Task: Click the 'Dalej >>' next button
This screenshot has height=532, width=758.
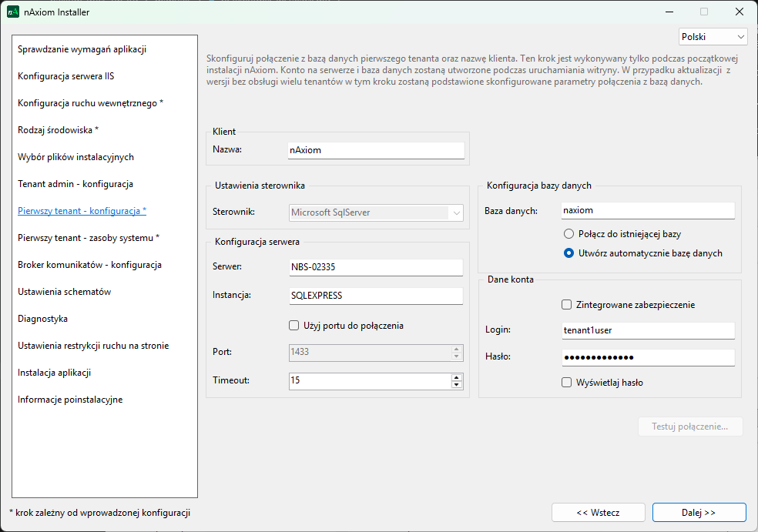Action: (699, 513)
